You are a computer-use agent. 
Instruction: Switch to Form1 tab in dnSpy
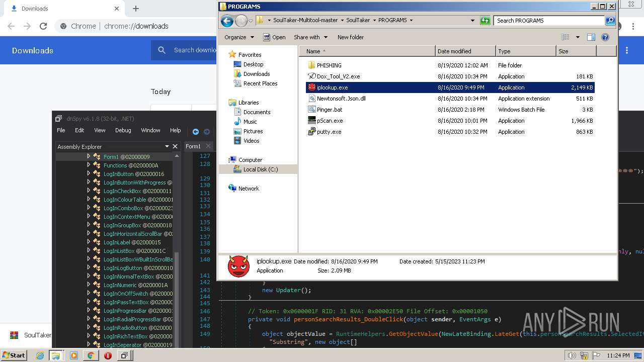point(193,146)
